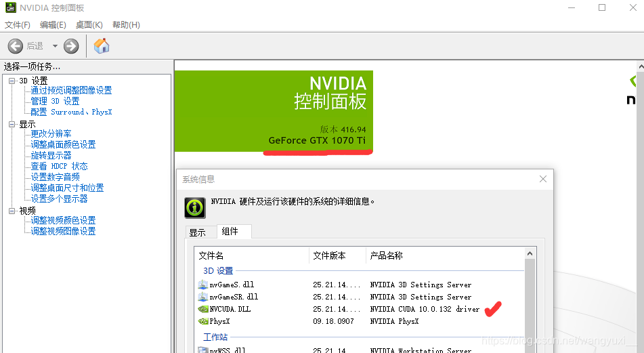Select PhysX file name row
The image size is (644, 353).
point(219,321)
